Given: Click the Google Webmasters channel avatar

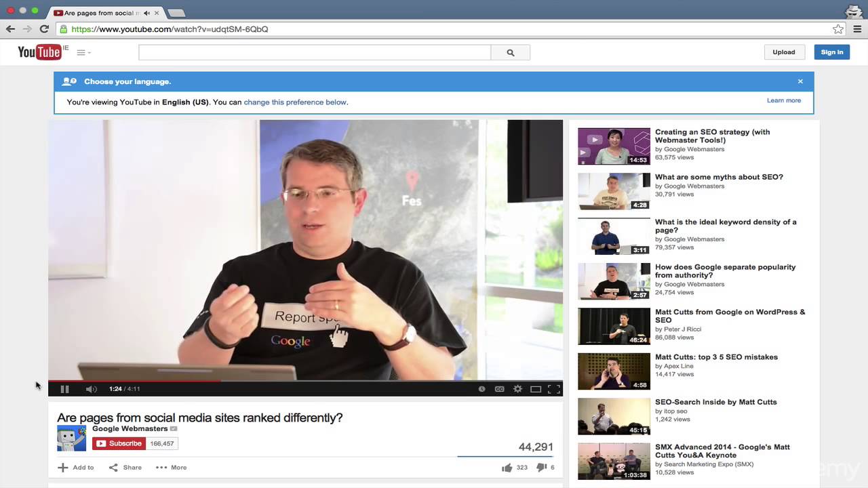Looking at the screenshot, I should (x=71, y=438).
